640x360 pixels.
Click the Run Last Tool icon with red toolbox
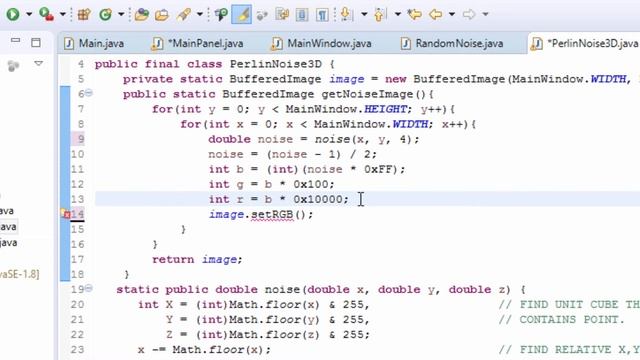click(46, 15)
